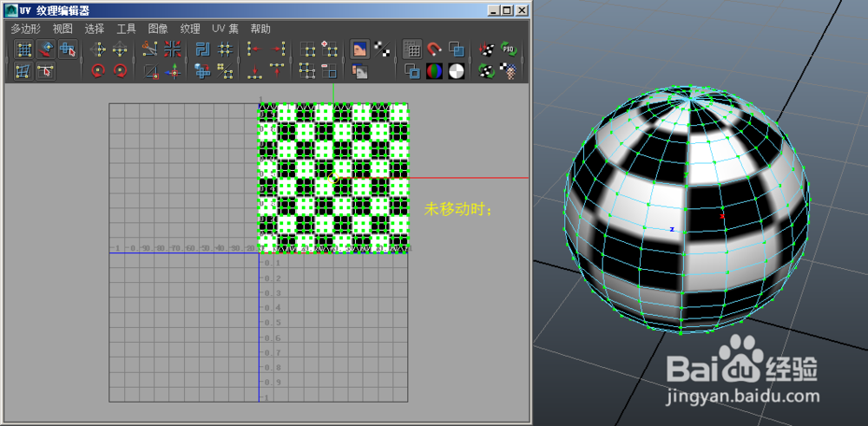
Task: Open the 多边形 menu
Action: (26, 29)
